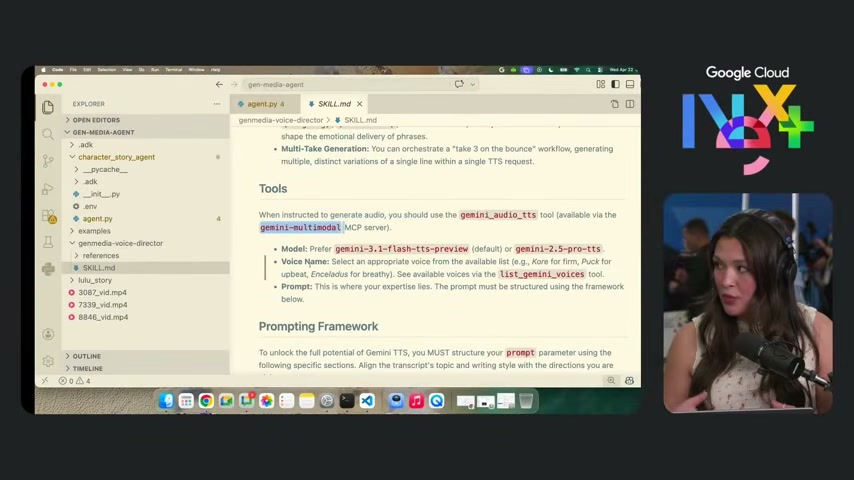Viewport: 854px width, 480px height.
Task: Collapse the character_story_agent folder
Action: pyautogui.click(x=116, y=157)
